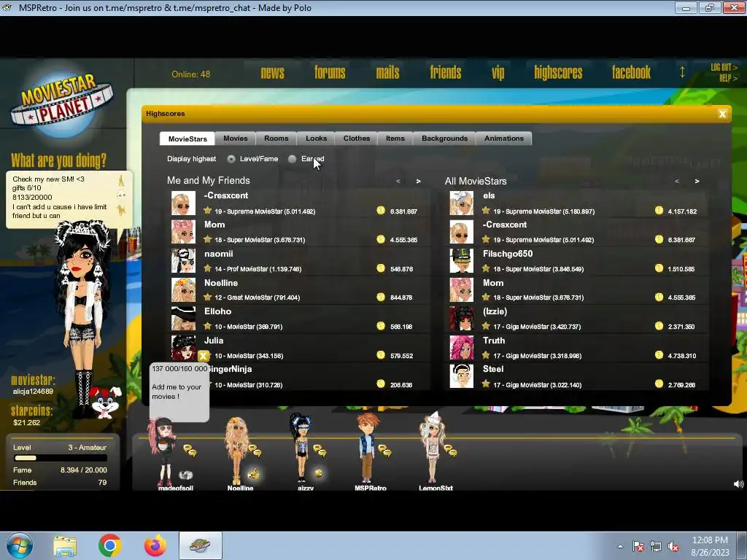Click the pet dog beside my moviestar
Screen dimensions: 747x560
tap(106, 402)
